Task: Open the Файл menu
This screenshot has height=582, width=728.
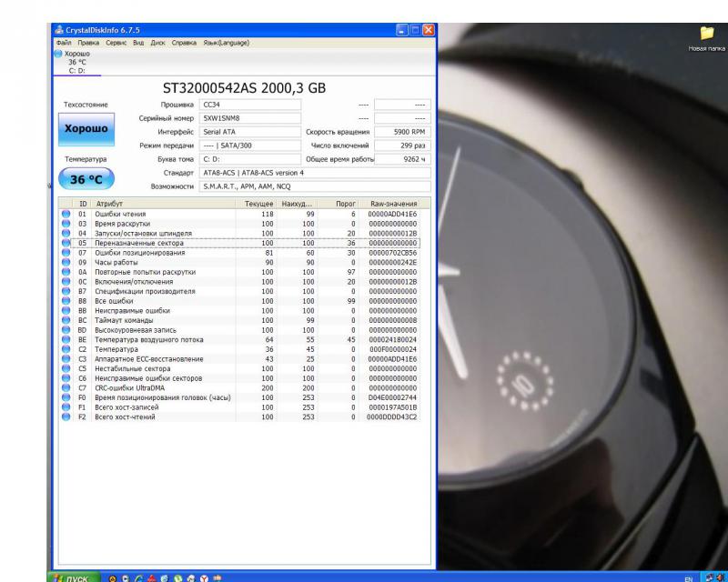Action: coord(64,43)
